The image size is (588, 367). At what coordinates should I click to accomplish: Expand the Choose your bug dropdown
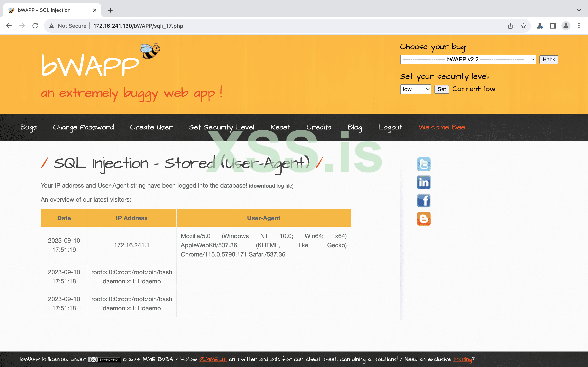468,60
